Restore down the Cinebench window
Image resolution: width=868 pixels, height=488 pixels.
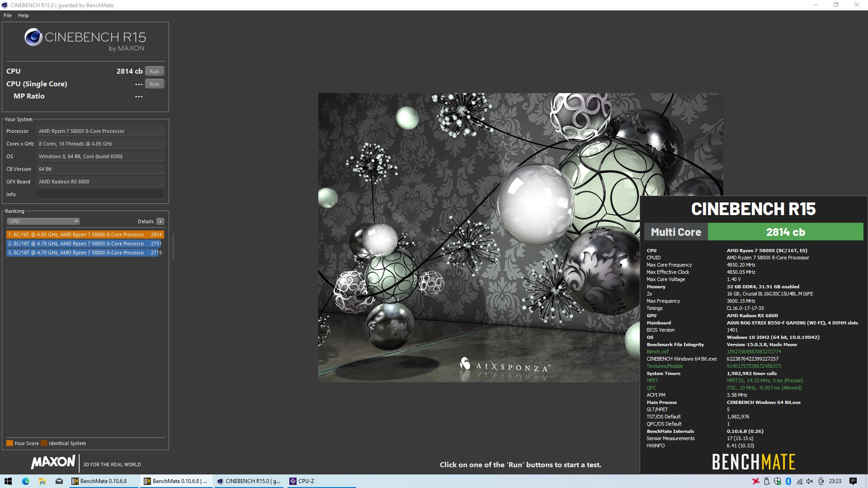pyautogui.click(x=836, y=5)
